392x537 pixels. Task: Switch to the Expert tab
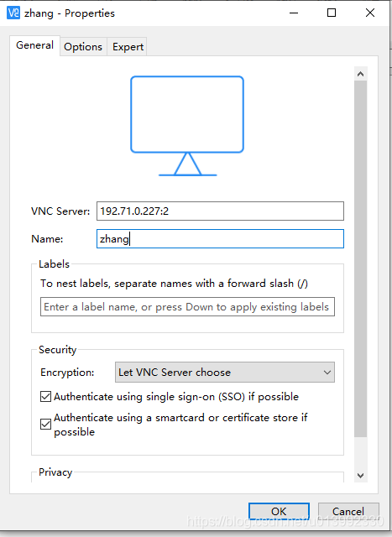[x=128, y=47]
